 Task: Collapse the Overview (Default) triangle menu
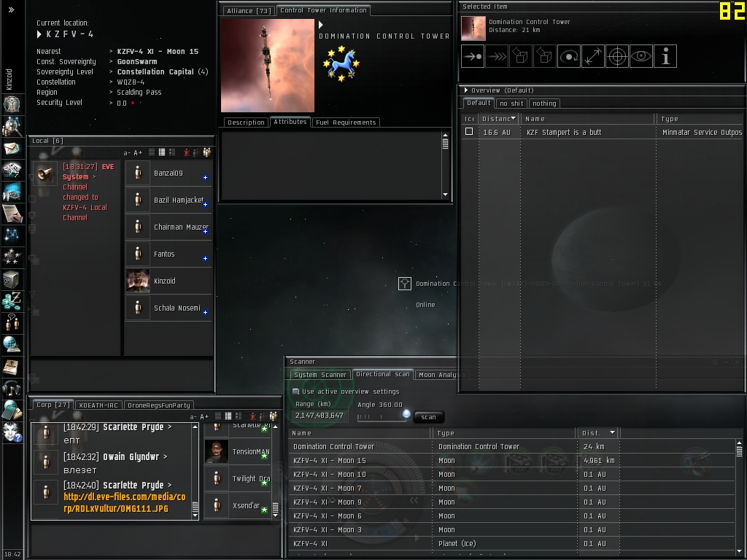(466, 90)
